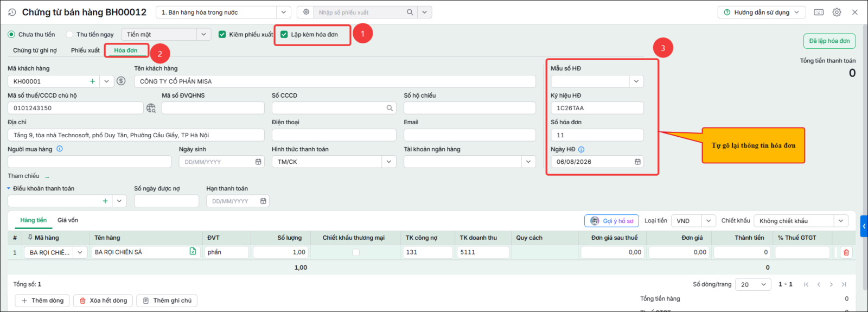This screenshot has width=868, height=312.
Task: Click Số lượng cell 1,00 in row 1
Action: click(x=281, y=252)
